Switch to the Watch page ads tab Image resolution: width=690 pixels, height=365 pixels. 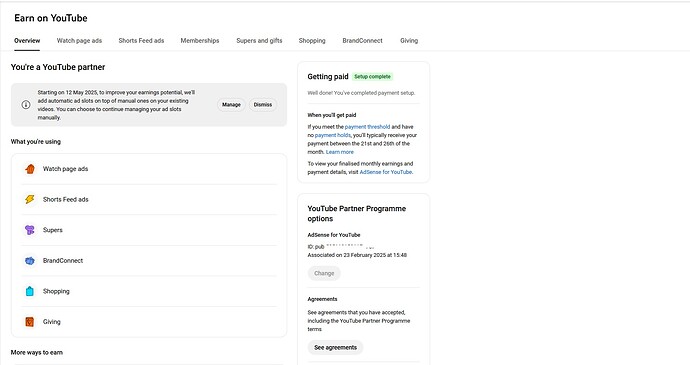tap(79, 41)
